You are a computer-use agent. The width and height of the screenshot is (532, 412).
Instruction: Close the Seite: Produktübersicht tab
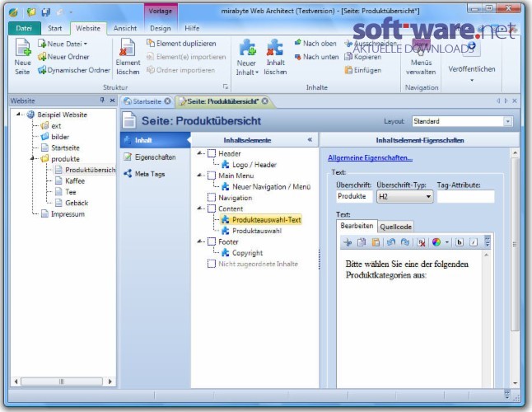(x=265, y=101)
